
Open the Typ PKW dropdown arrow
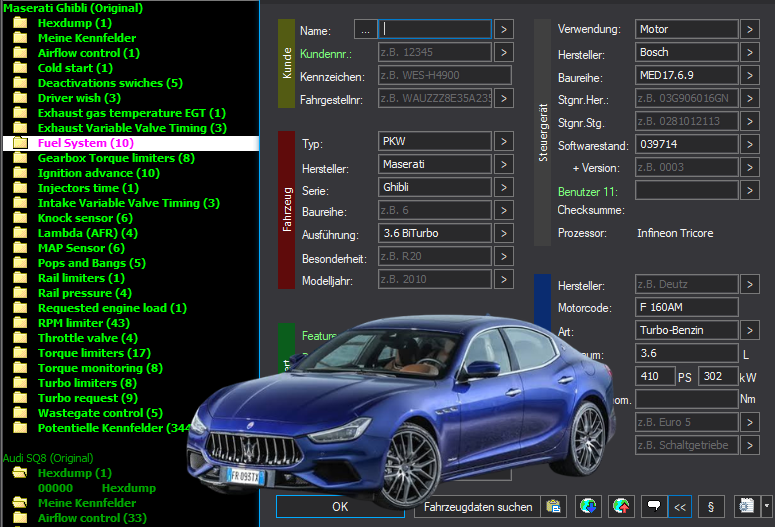coord(503,141)
